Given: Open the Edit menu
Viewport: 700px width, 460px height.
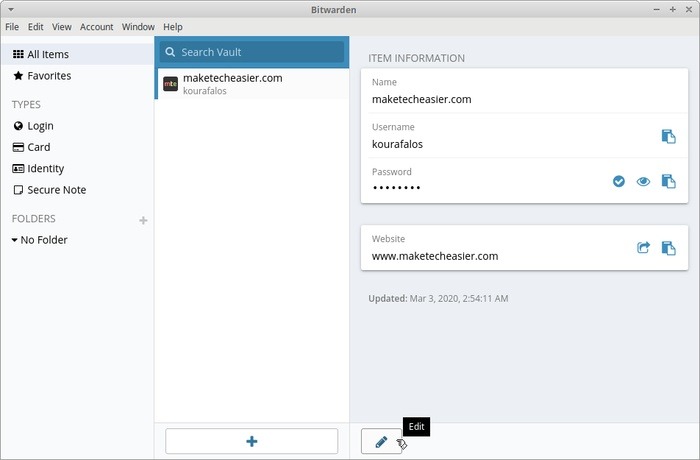Looking at the screenshot, I should tap(36, 27).
